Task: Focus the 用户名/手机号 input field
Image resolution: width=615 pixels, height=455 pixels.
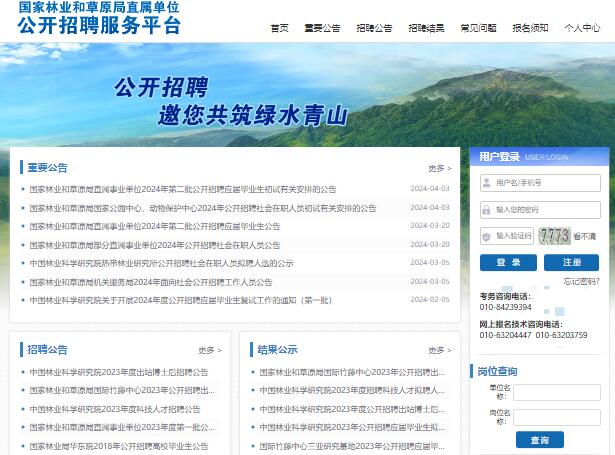Action: [x=540, y=183]
